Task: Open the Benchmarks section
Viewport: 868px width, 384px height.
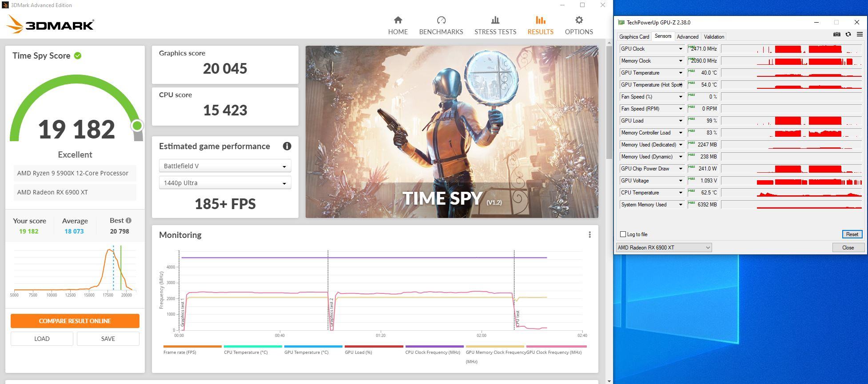Action: [441, 25]
